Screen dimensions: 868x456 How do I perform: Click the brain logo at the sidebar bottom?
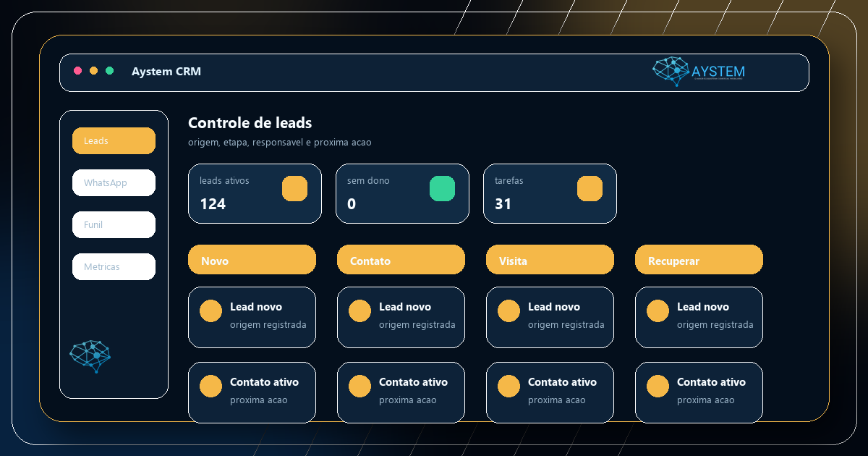click(x=90, y=356)
